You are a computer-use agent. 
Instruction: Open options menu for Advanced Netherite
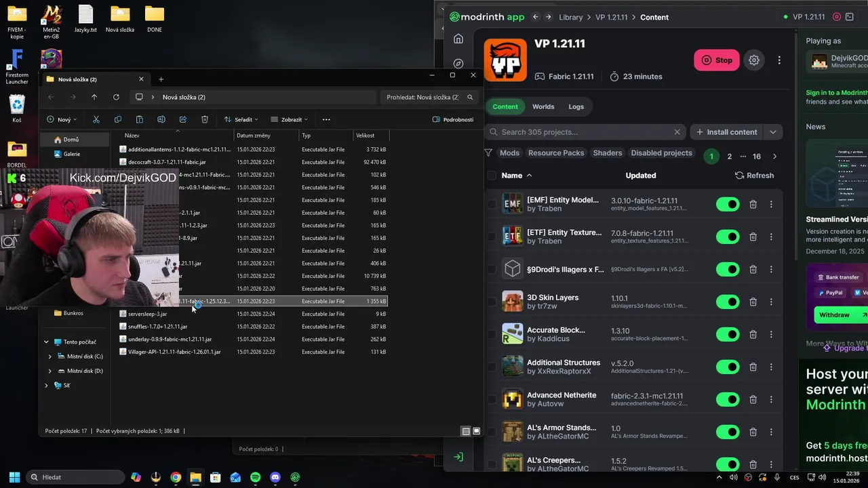tap(771, 399)
